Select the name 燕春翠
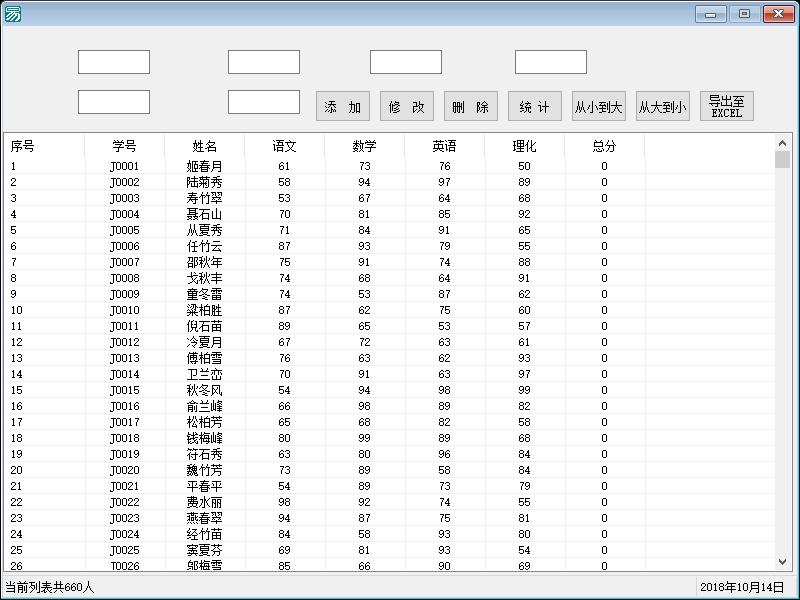The width and height of the screenshot is (800, 600). (205, 518)
